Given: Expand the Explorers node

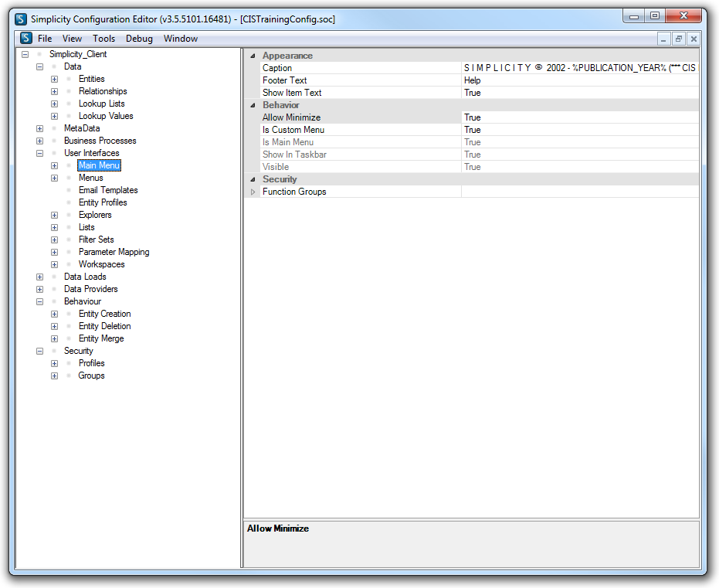Looking at the screenshot, I should click(x=55, y=215).
